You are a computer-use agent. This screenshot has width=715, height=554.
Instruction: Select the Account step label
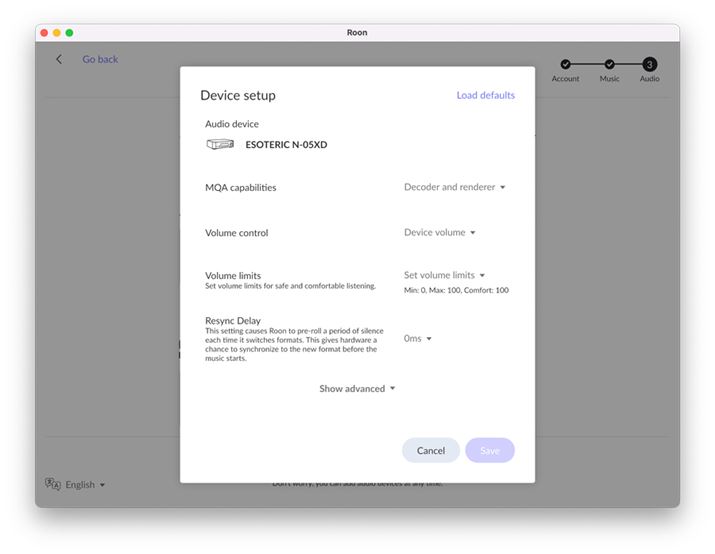(x=565, y=79)
